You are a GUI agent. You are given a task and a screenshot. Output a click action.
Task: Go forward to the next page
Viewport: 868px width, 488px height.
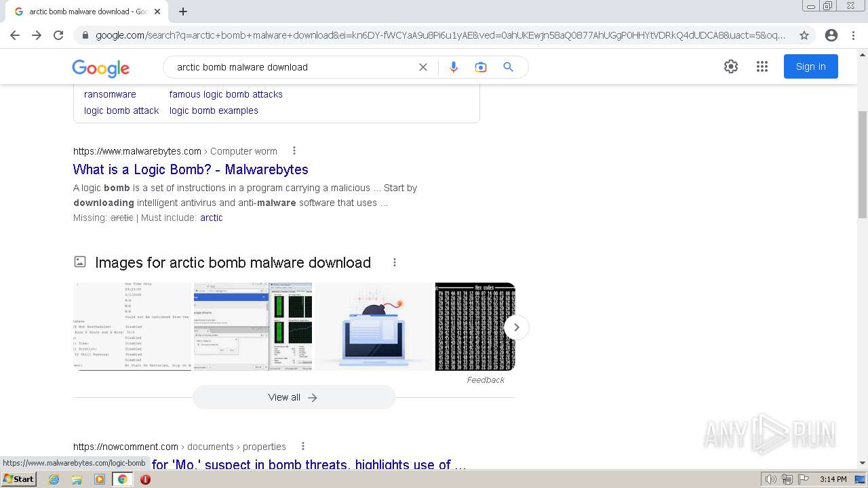coord(37,35)
